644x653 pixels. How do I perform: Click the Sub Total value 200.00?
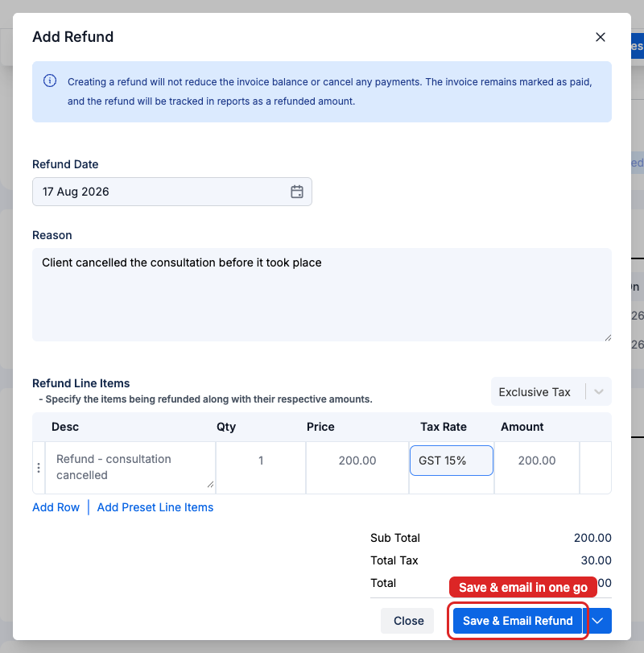[592, 538]
